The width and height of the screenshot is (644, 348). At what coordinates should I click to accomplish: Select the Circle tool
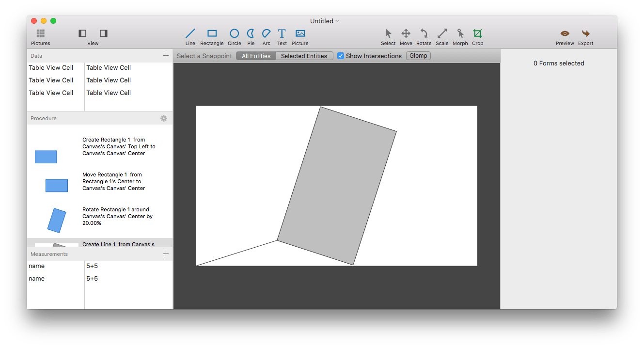click(234, 36)
